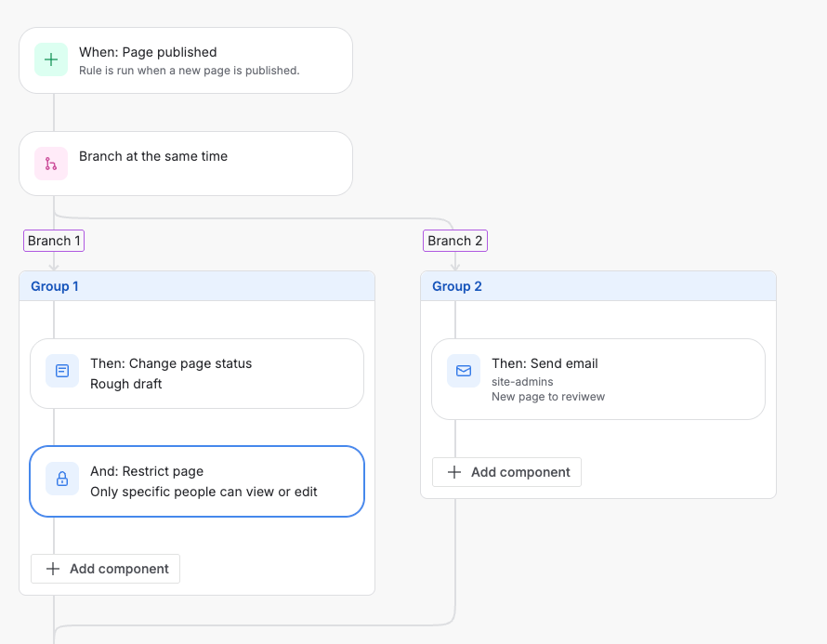Click the green plus trigger icon
This screenshot has height=644, width=827.
(x=51, y=60)
